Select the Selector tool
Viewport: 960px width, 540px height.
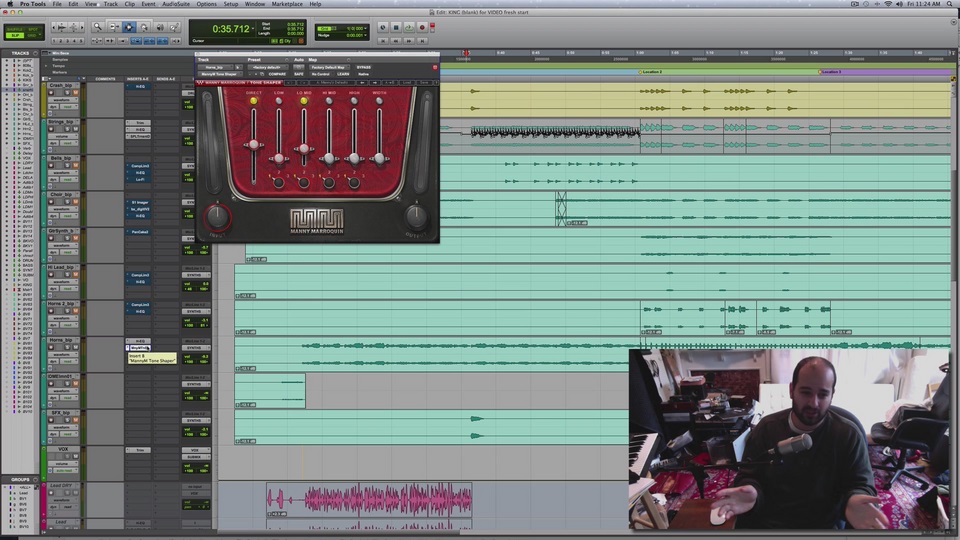click(x=129, y=27)
